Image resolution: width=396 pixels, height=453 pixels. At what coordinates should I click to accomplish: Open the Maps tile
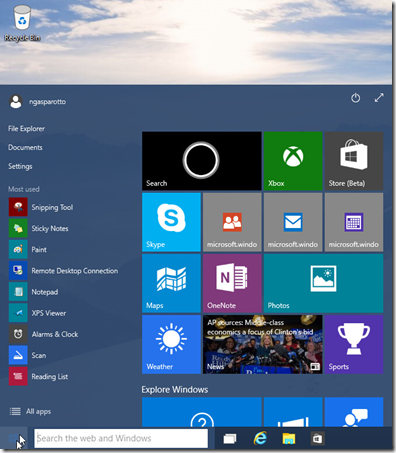pyautogui.click(x=171, y=283)
